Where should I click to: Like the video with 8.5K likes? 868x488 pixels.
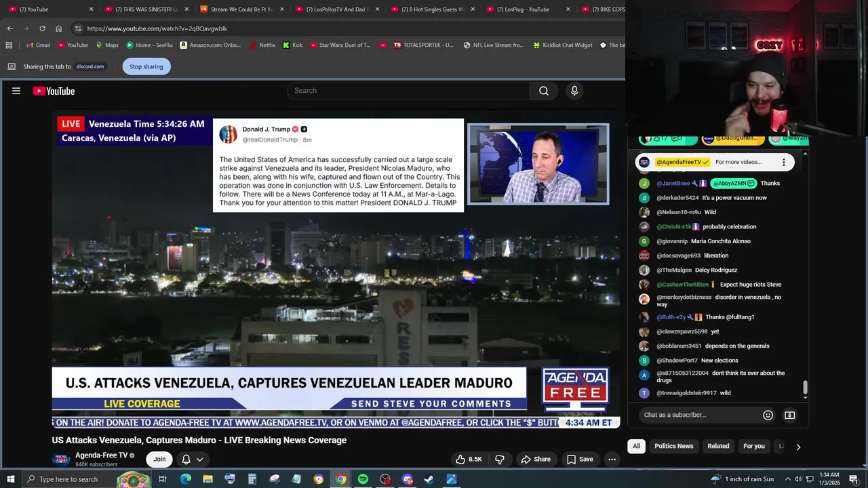468,459
